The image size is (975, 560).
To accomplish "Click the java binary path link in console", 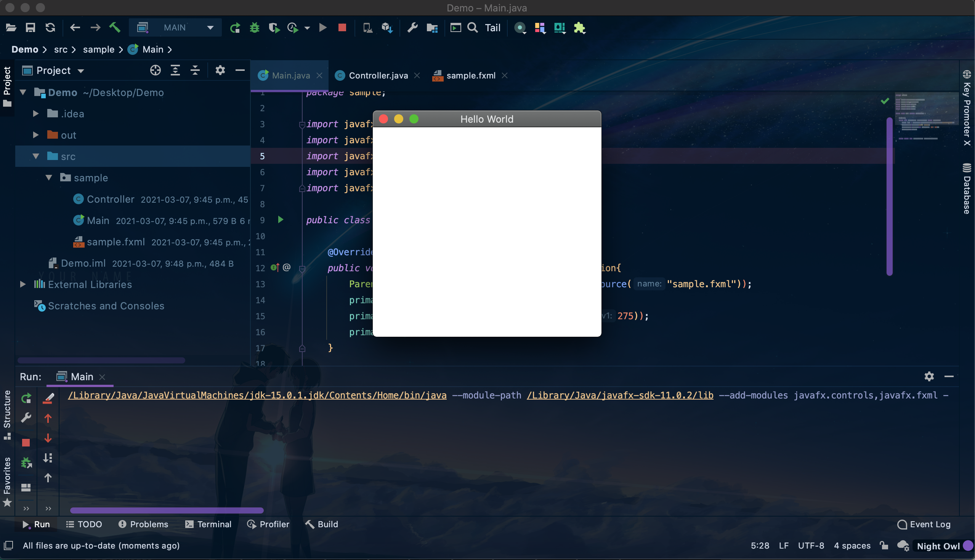I will (257, 395).
